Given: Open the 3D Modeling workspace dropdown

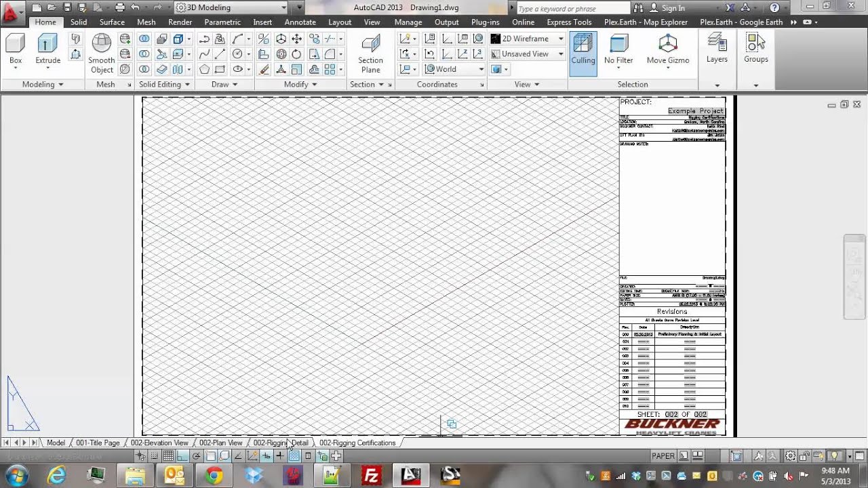Looking at the screenshot, I should [x=231, y=7].
